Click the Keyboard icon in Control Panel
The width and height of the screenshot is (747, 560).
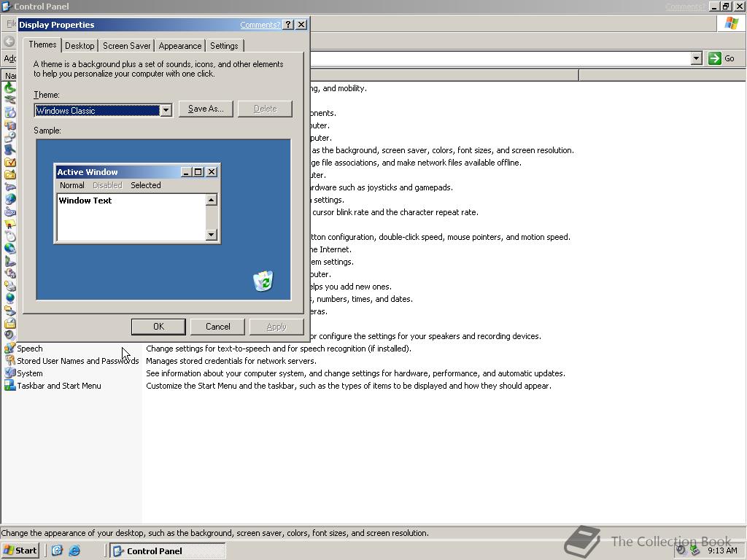click(x=9, y=212)
